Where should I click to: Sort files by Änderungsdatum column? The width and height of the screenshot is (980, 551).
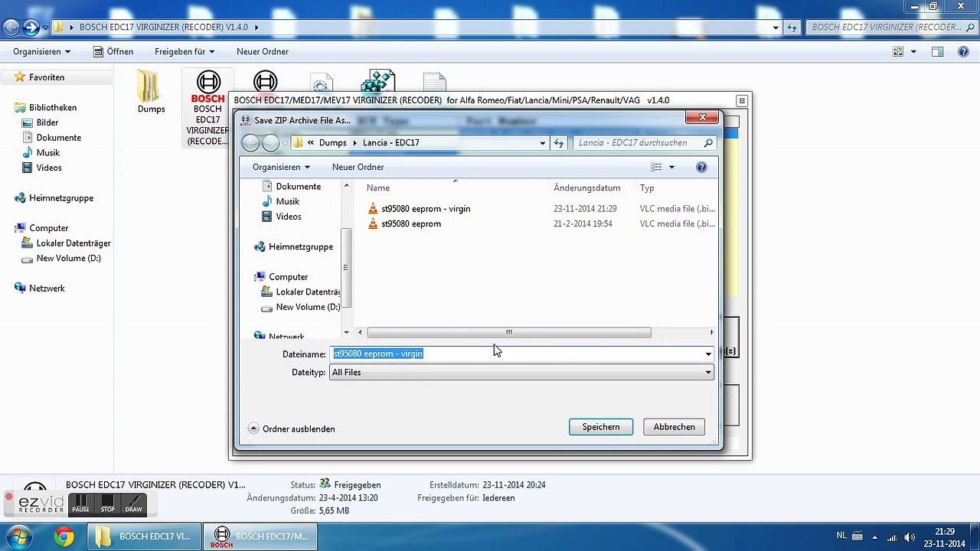pyautogui.click(x=593, y=188)
